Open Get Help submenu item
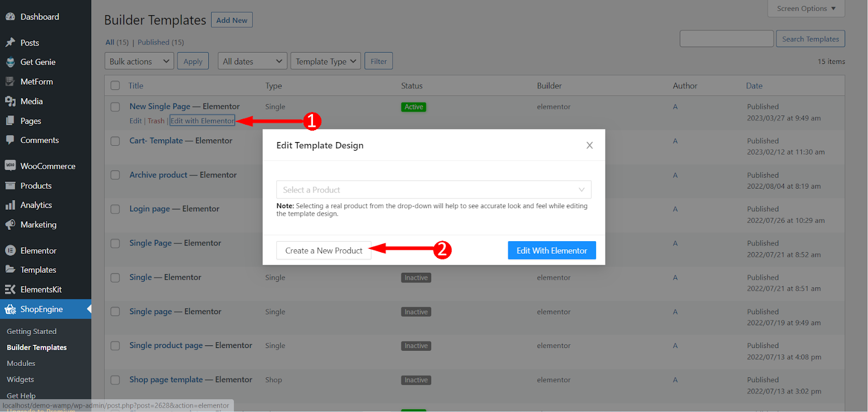The image size is (868, 412). (21, 396)
